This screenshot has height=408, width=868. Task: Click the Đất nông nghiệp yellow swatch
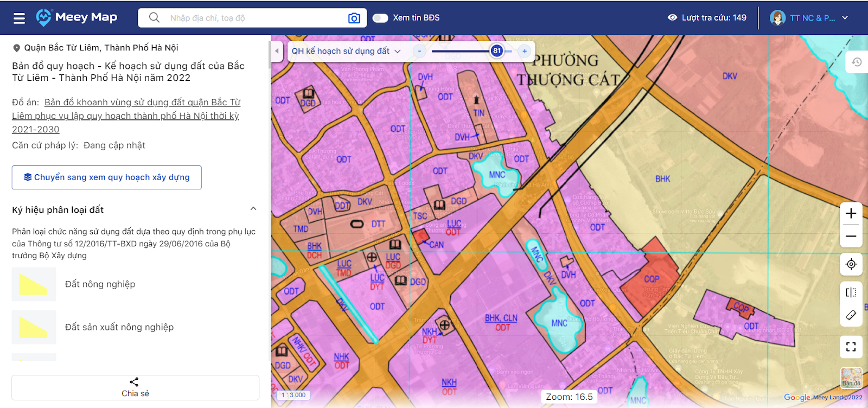click(x=34, y=284)
